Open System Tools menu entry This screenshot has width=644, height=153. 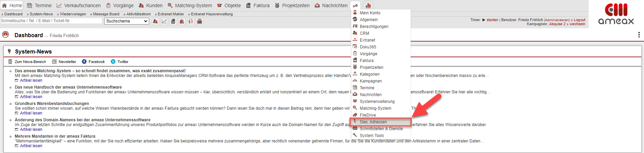(x=372, y=136)
